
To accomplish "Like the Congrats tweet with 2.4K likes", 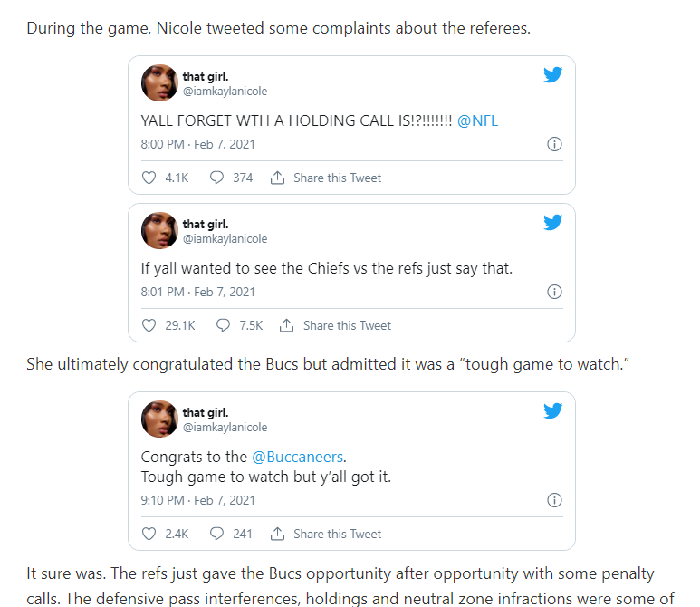I will point(149,534).
